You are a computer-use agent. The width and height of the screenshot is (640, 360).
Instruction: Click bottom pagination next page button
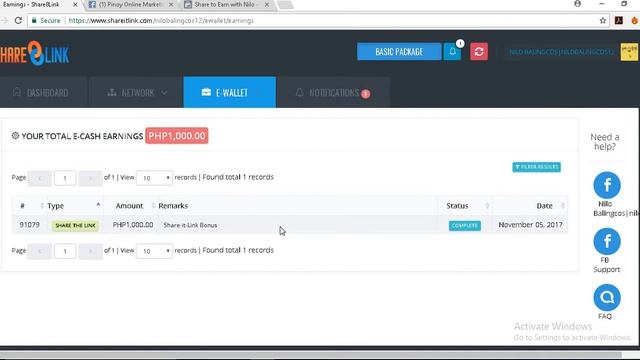click(90, 251)
